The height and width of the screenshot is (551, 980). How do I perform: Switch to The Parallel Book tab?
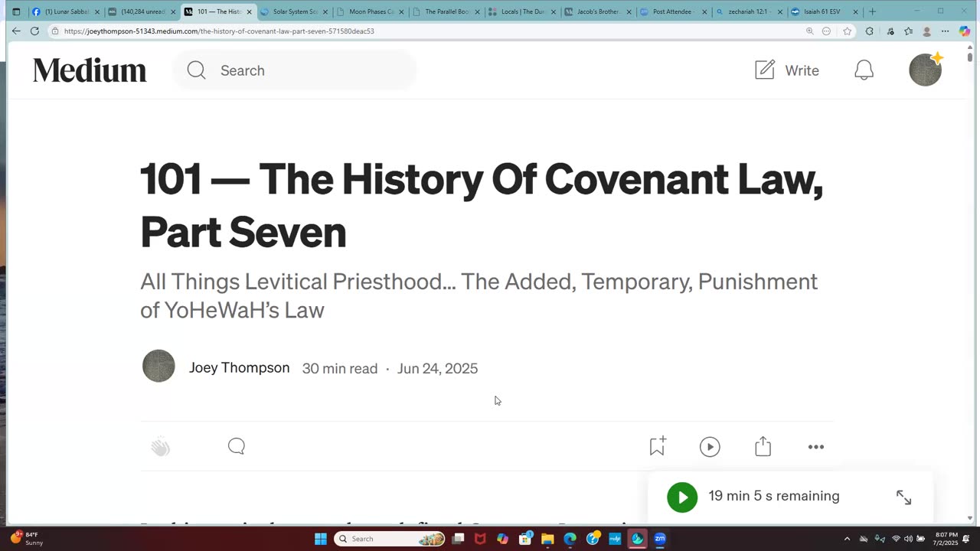pos(446,11)
